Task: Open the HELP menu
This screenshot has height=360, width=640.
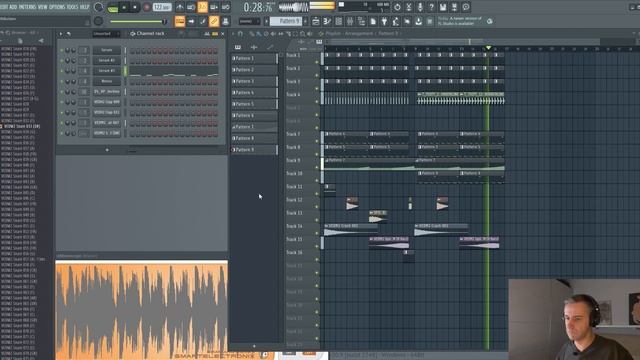Action: point(84,7)
